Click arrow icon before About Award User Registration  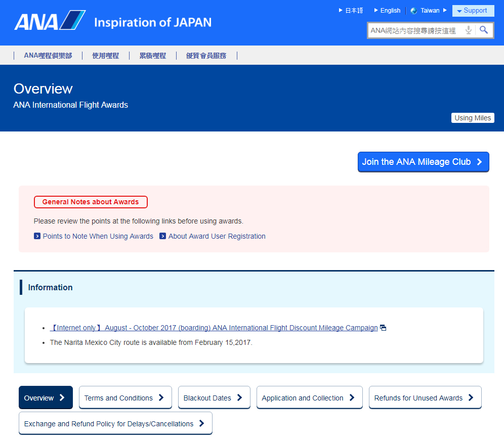[162, 236]
